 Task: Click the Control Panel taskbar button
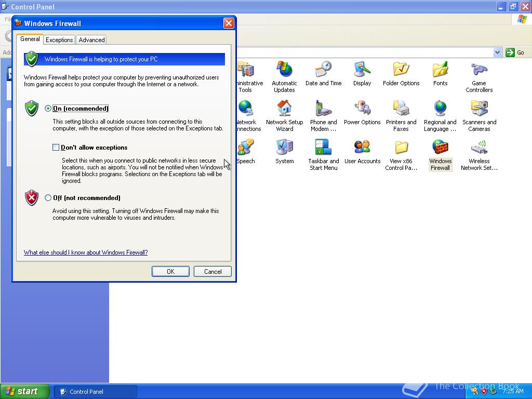tap(96, 392)
